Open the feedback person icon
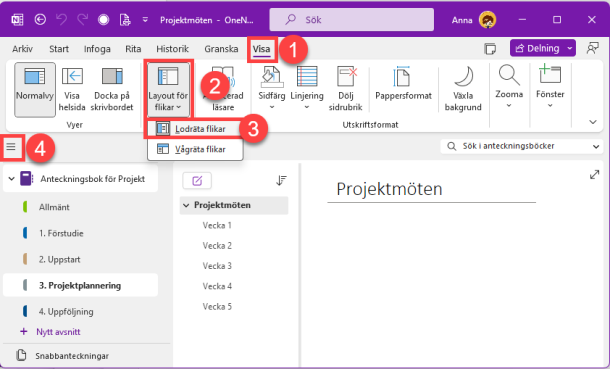This screenshot has height=369, width=610. click(x=592, y=48)
